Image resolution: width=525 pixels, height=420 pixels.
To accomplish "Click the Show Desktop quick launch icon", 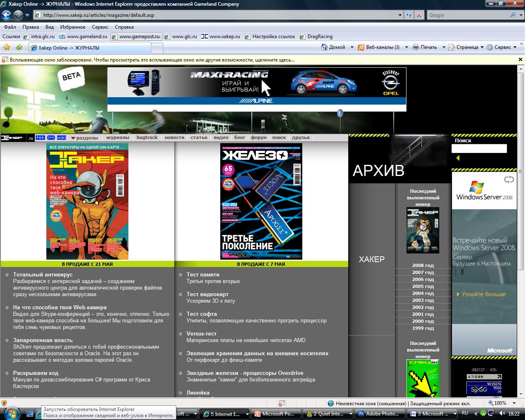I will 30,413.
